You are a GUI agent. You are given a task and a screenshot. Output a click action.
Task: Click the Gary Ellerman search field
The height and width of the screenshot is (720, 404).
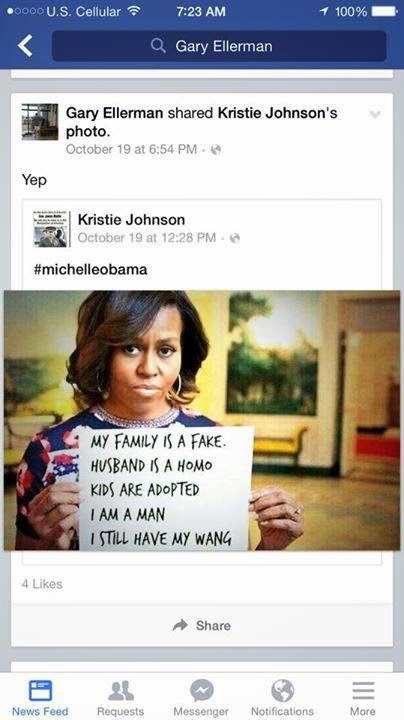219,46
